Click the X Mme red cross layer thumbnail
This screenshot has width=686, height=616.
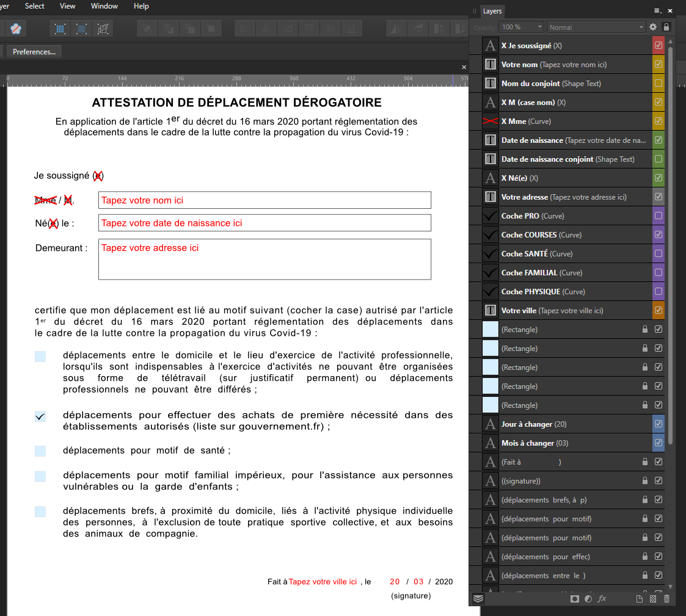pyautogui.click(x=491, y=121)
